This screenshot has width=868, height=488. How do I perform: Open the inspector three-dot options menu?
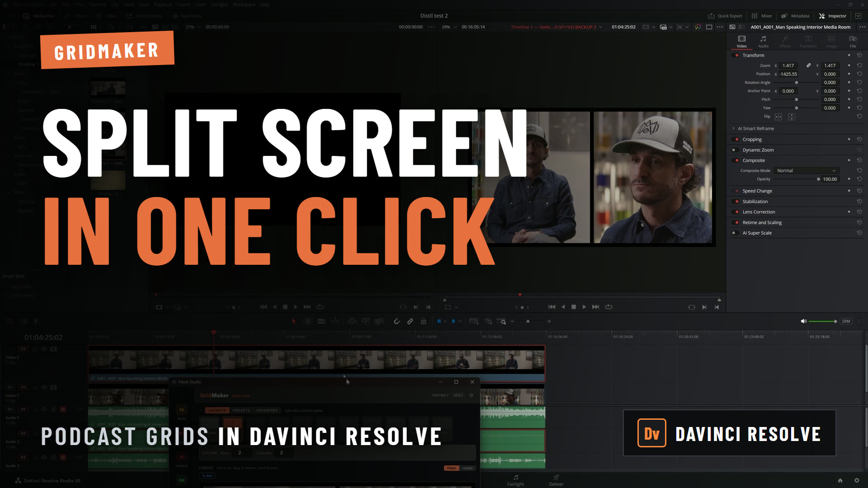(x=862, y=27)
